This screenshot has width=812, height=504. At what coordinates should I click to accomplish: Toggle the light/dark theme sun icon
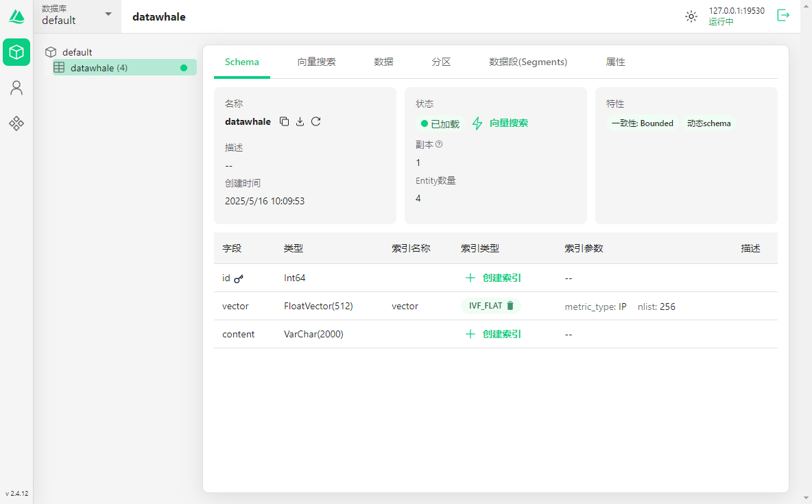691,16
